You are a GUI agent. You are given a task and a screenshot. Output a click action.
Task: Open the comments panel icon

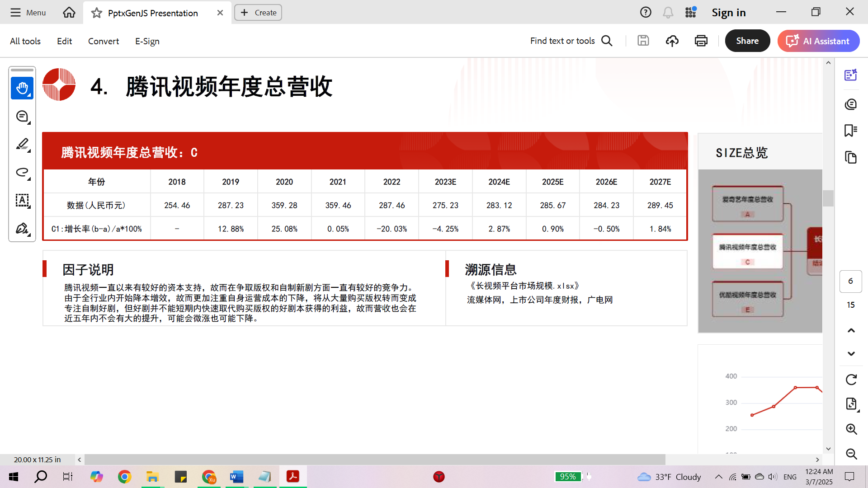tap(851, 104)
